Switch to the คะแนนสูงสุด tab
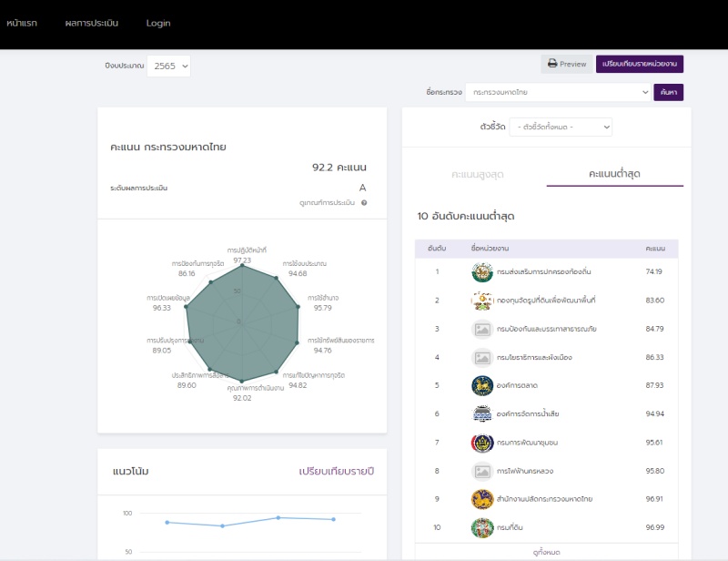728x561 pixels. [478, 173]
